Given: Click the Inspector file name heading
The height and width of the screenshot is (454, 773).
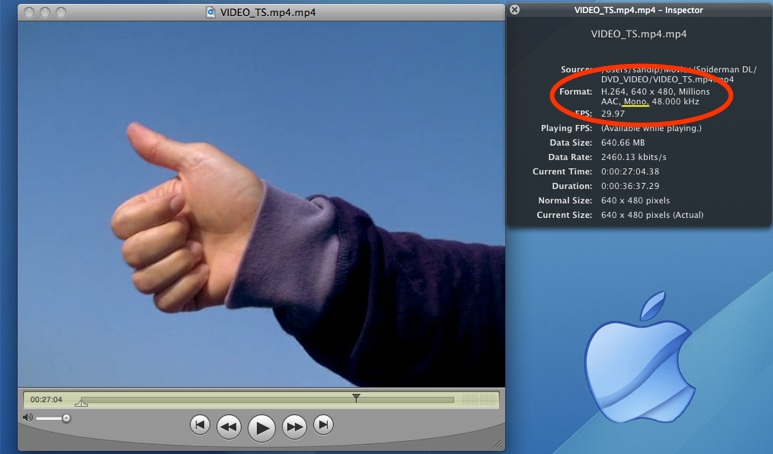Looking at the screenshot, I should coord(639,34).
